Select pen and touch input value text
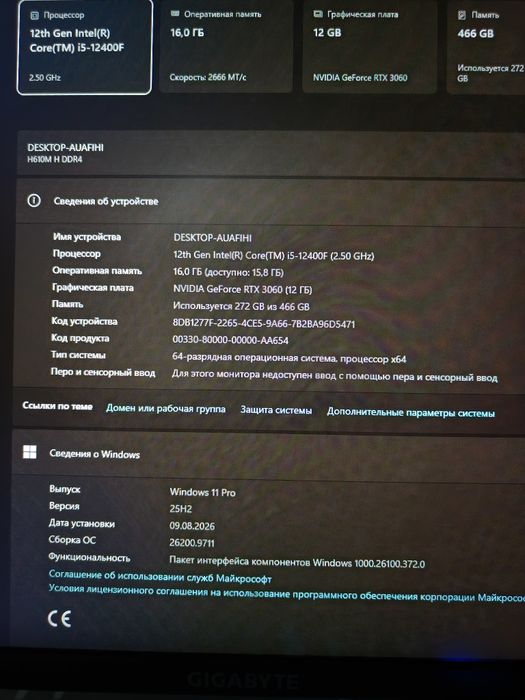Viewport: 525px width, 700px height. tap(335, 376)
